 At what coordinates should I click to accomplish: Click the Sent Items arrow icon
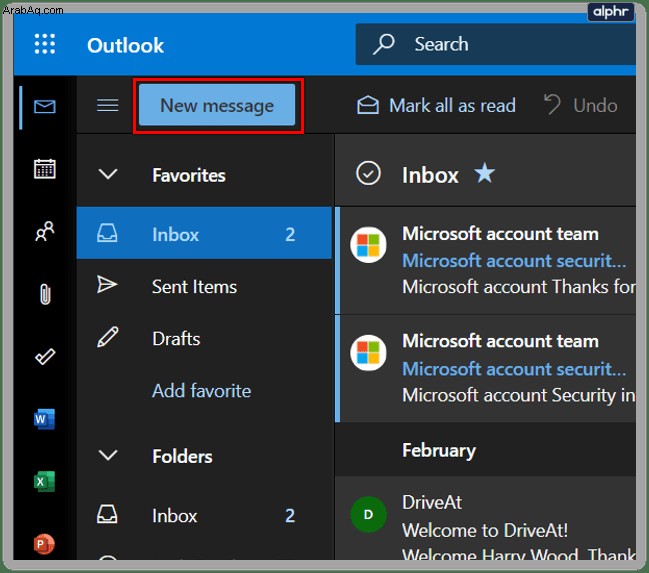[107, 284]
